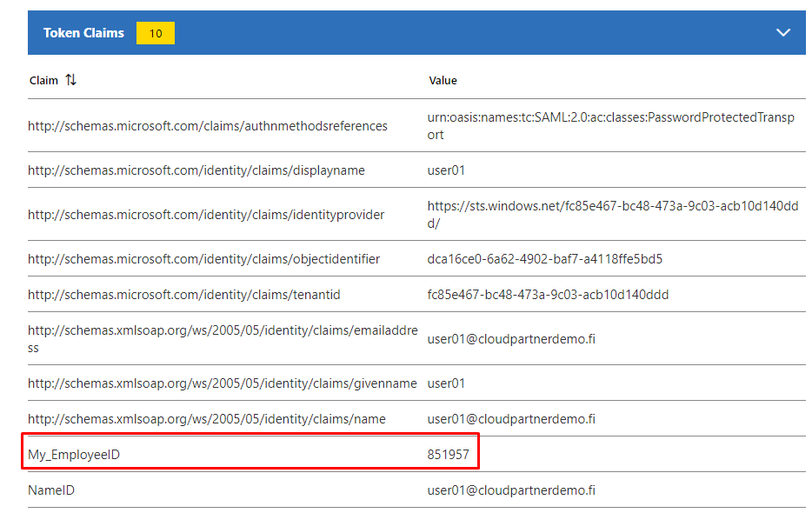Click the email value in the NameID row
Image resolution: width=812 pixels, height=513 pixels.
point(511,490)
